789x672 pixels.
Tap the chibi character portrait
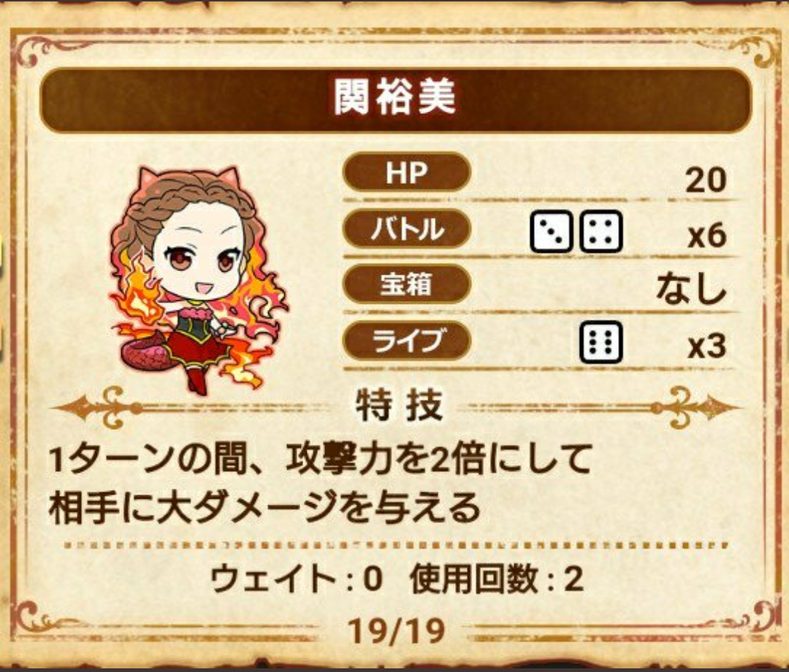pos(199,280)
